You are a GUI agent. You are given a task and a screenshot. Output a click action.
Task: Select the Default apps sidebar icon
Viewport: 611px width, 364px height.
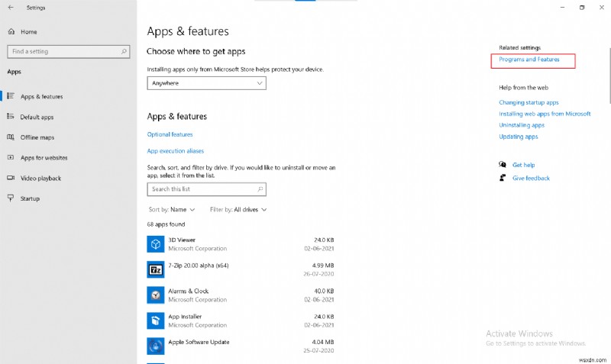(x=11, y=117)
